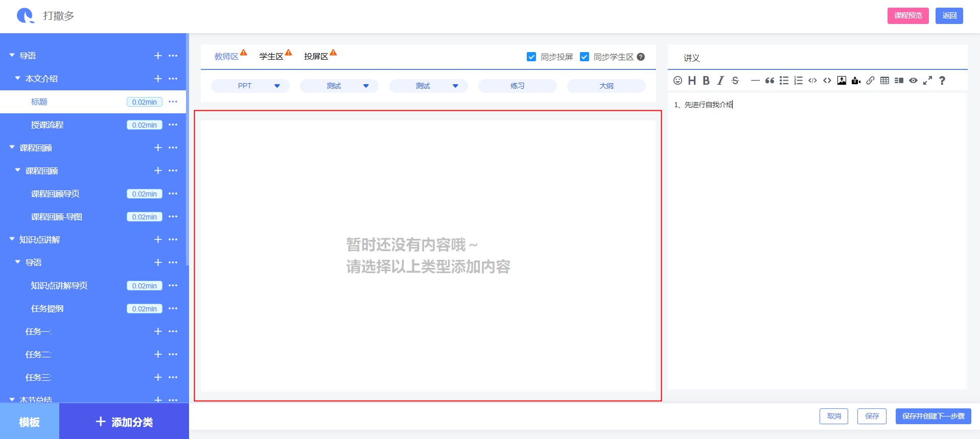The height and width of the screenshot is (439, 980).
Task: Collapse the top-level 课程回顾 section
Action: tap(12, 147)
